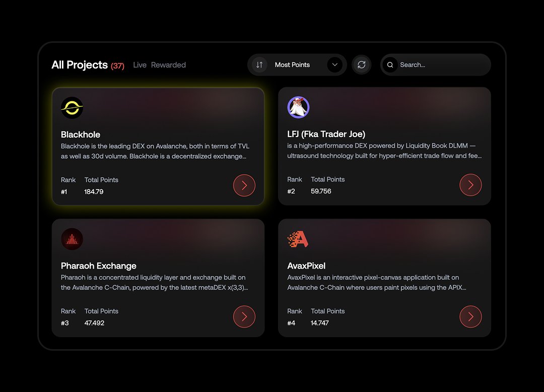Select the AvaxPixel project title

[306, 266]
